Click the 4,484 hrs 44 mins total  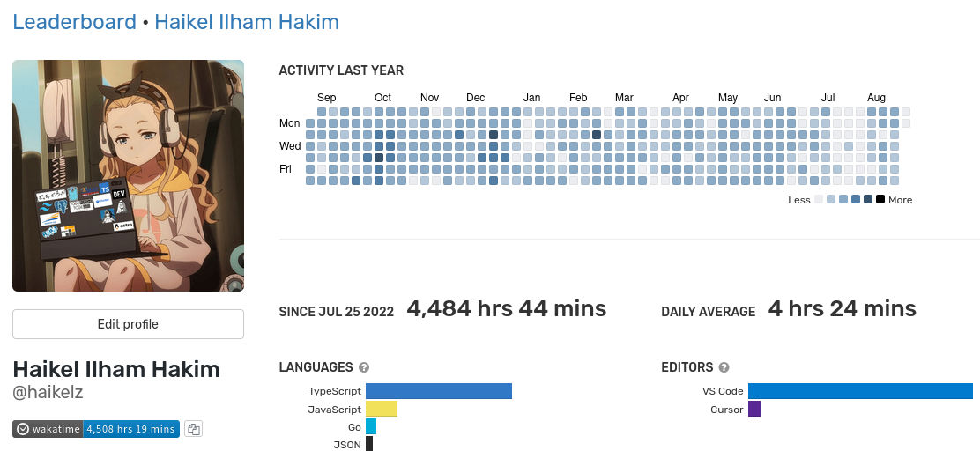[506, 308]
